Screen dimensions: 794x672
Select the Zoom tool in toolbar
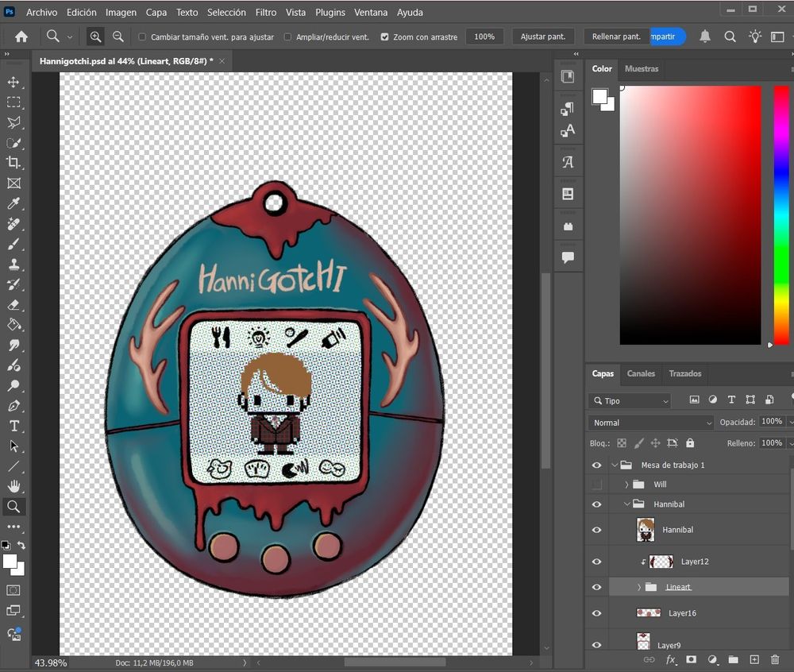13,507
